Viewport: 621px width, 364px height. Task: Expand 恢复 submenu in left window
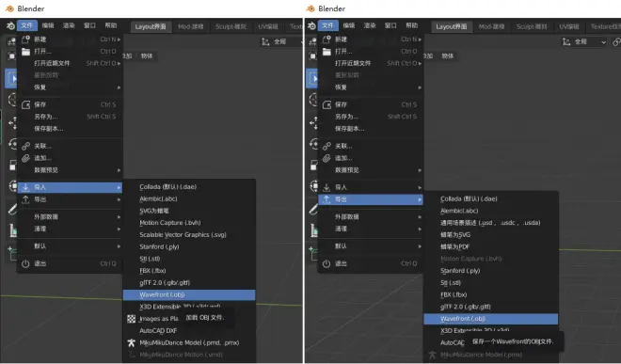point(71,87)
